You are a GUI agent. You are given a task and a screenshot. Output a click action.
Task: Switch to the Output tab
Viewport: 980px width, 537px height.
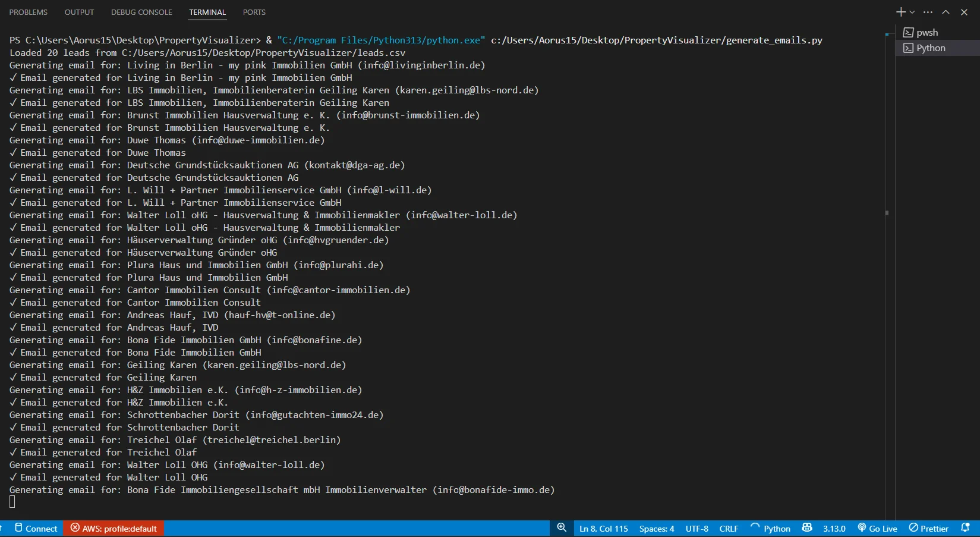[79, 12]
